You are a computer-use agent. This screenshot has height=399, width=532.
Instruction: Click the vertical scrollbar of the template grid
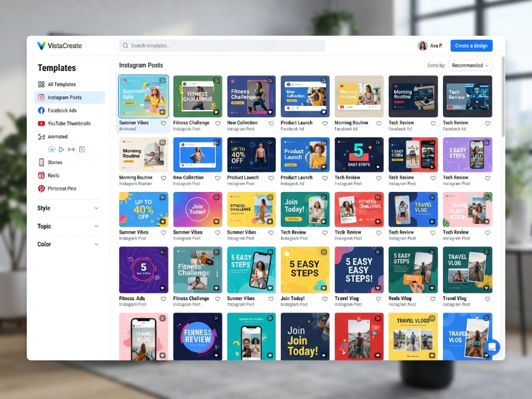(x=503, y=97)
